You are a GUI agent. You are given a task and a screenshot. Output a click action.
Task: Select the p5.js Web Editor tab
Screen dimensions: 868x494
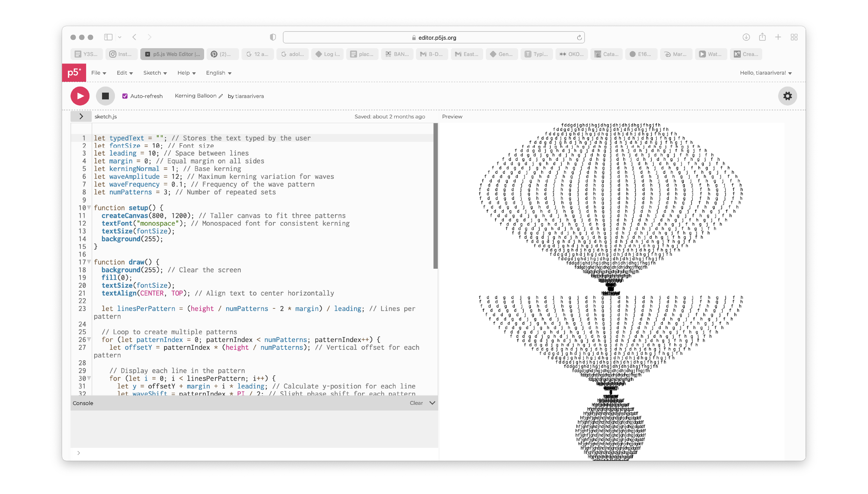click(x=172, y=54)
